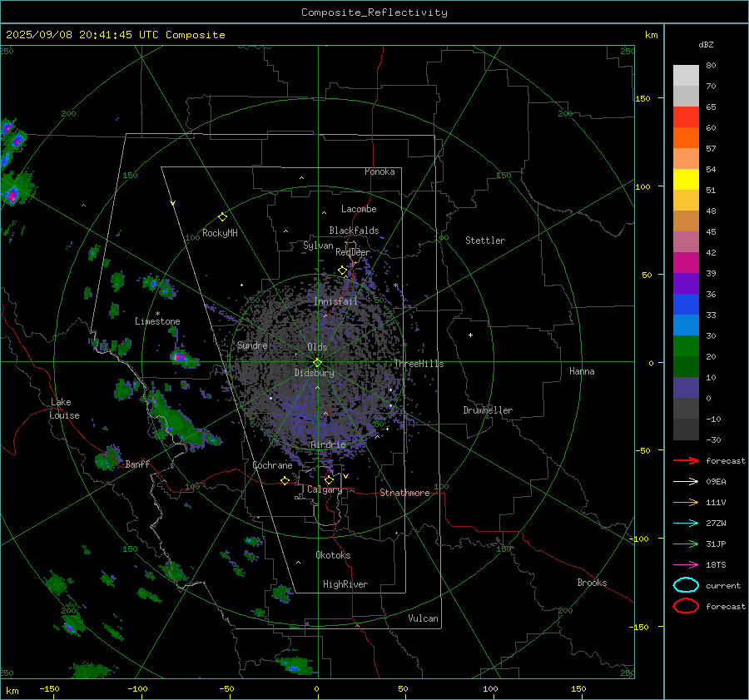Viewport: 749px width, 700px height.
Task: Select the Innisfail label on the map
Action: pyautogui.click(x=336, y=301)
